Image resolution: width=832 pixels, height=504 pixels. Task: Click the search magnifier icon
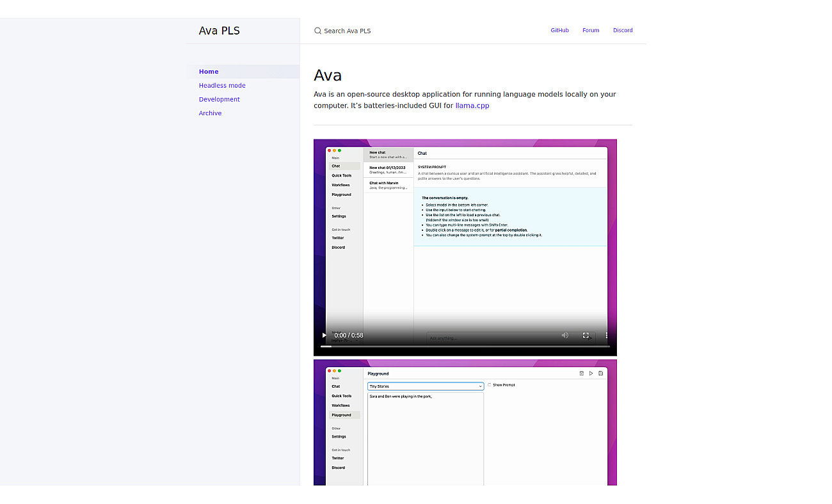coord(317,31)
